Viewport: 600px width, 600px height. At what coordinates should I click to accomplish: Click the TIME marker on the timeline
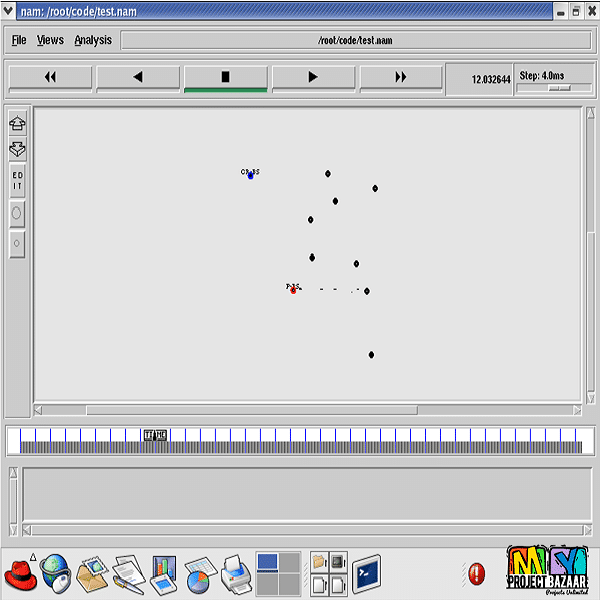coord(155,434)
